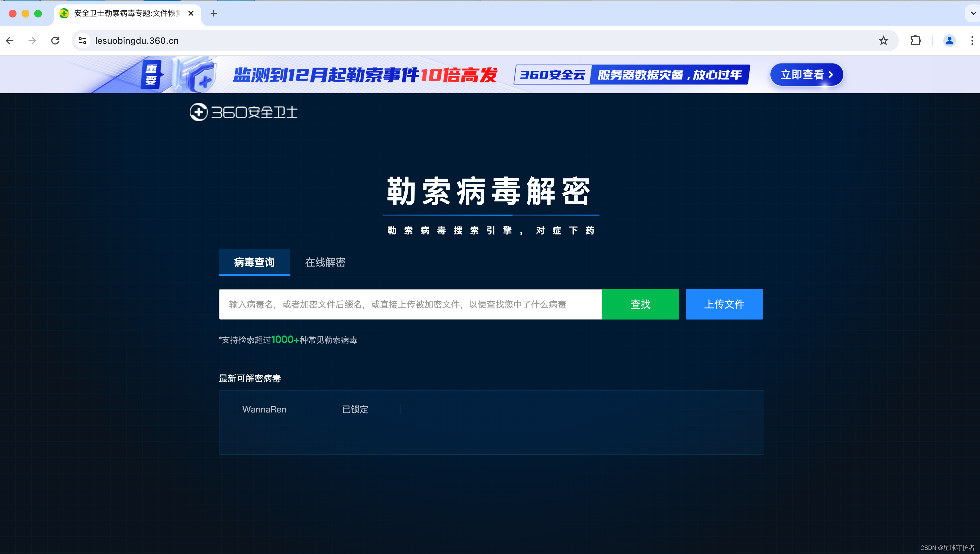This screenshot has height=554, width=980.
Task: Open the site information icon in address bar
Action: point(82,41)
